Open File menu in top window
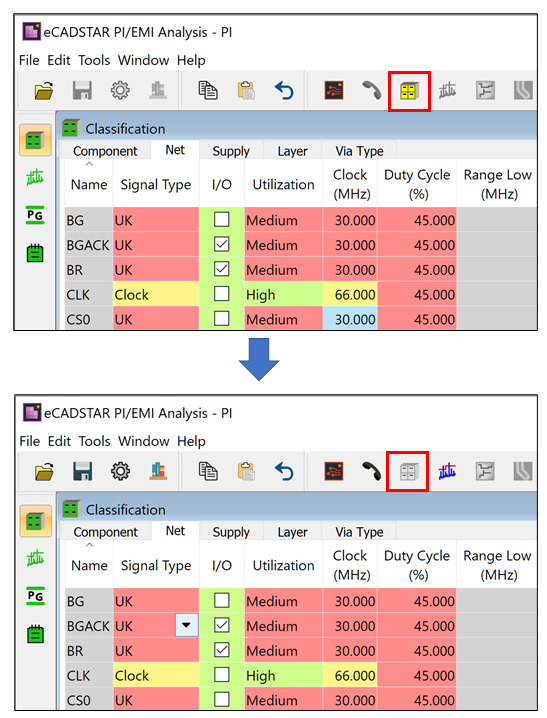Image resolution: width=547 pixels, height=718 pixels. (29, 60)
